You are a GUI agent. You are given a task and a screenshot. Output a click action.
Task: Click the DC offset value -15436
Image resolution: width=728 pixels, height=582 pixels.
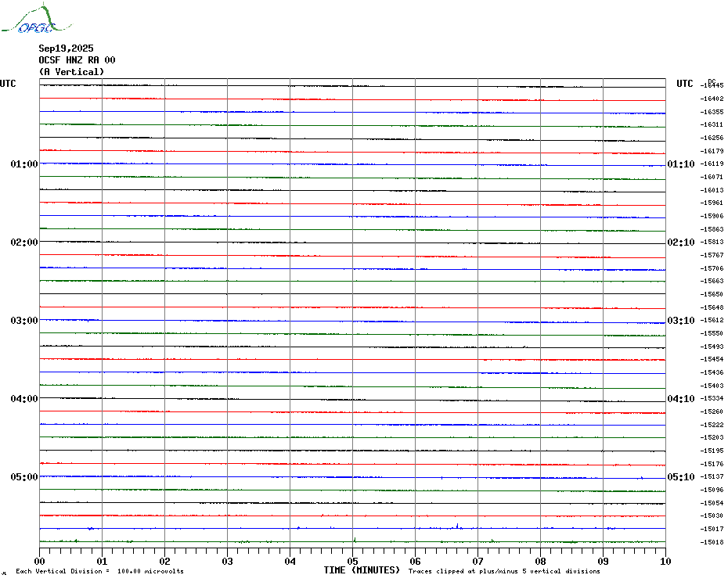click(712, 372)
